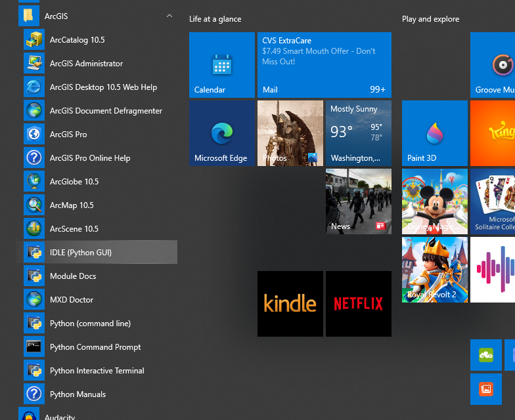
Task: Open the Disney Magic Kingdoms tile
Action: [x=435, y=201]
